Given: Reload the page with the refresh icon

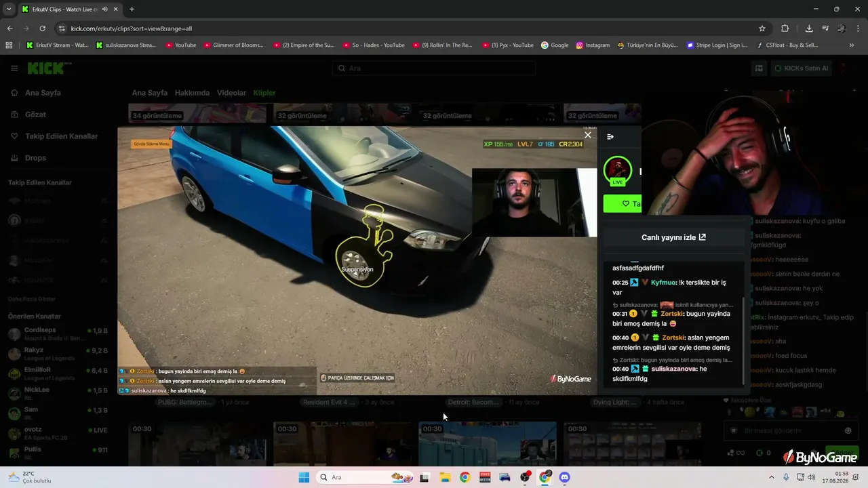Looking at the screenshot, I should pyautogui.click(x=43, y=28).
